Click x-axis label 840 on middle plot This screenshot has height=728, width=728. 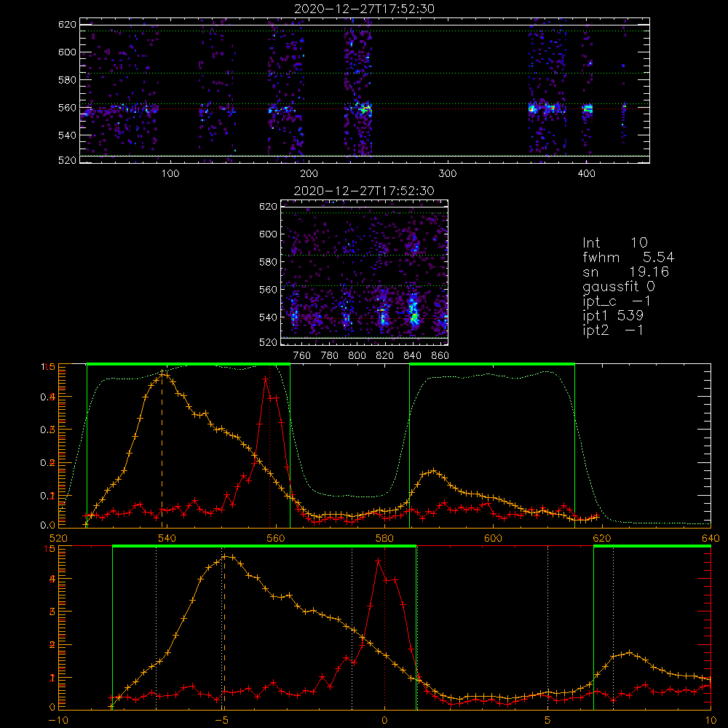[412, 356]
